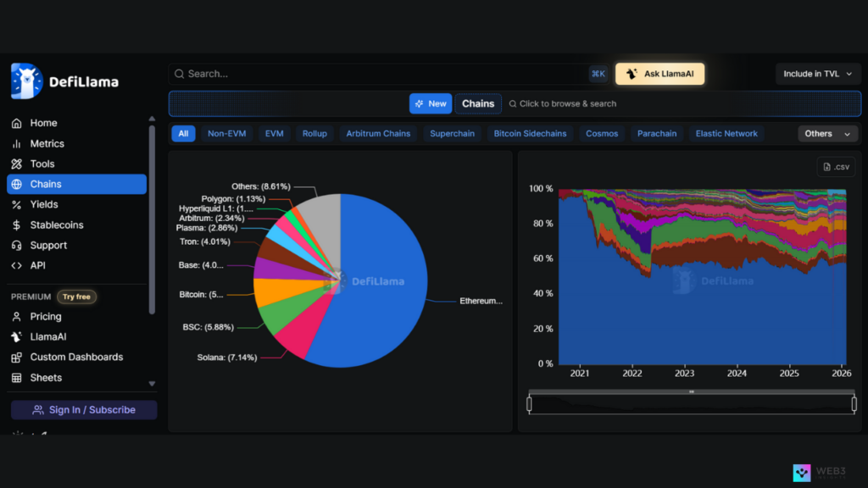Expand the Others category dropdown
The image size is (868, 488).
[x=828, y=134]
